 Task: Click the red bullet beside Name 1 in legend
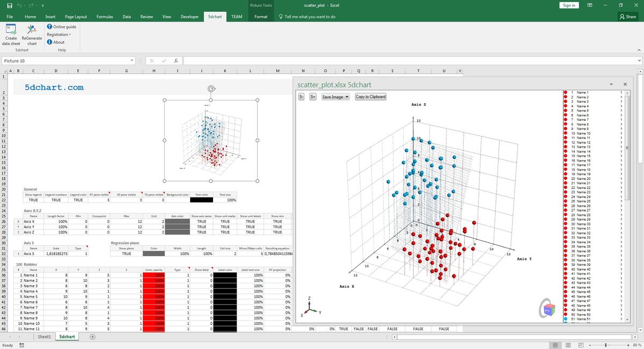pyautogui.click(x=565, y=93)
